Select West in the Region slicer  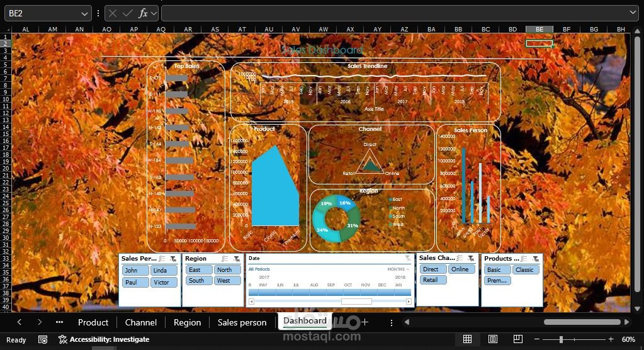(x=227, y=281)
